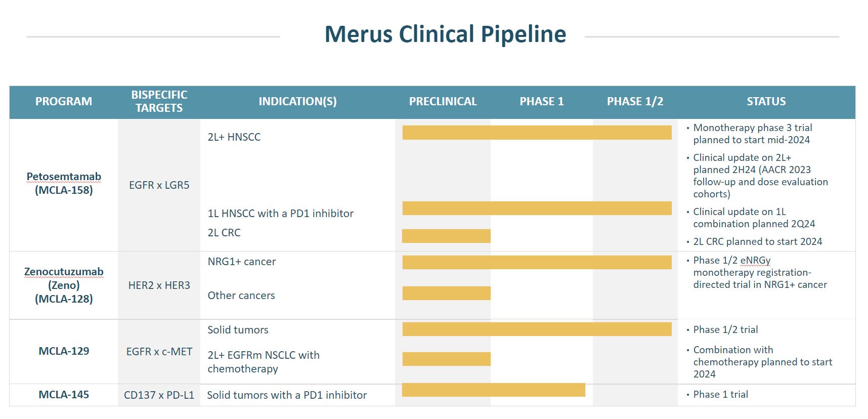Select the PROGRAM column header
The image size is (868, 419).
point(64,101)
